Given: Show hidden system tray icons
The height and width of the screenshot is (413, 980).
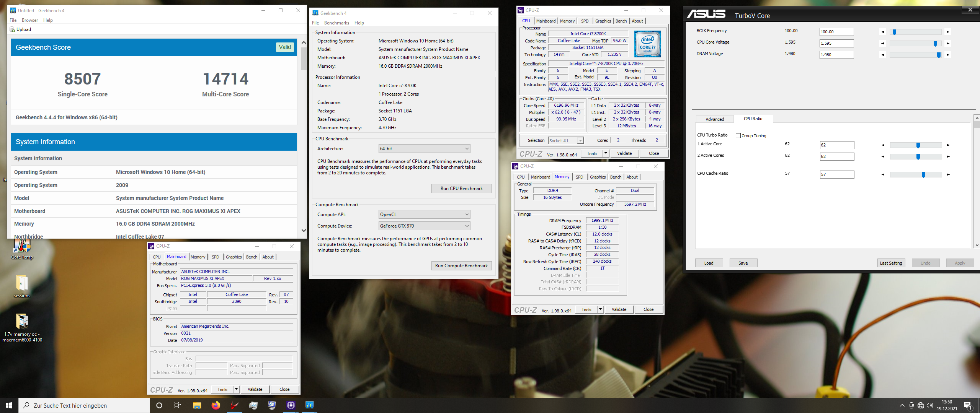Looking at the screenshot, I should pos(902,405).
